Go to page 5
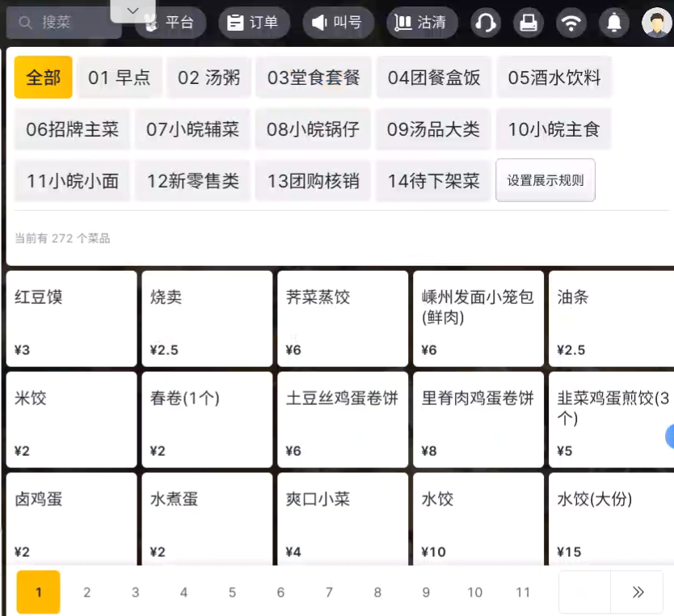Image resolution: width=674 pixels, height=616 pixels. tap(232, 593)
